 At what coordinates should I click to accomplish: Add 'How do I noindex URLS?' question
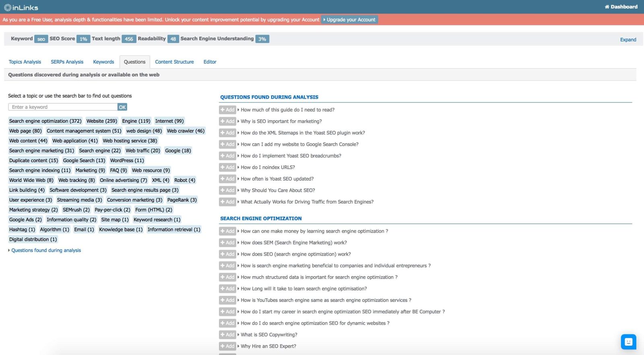[x=227, y=167]
